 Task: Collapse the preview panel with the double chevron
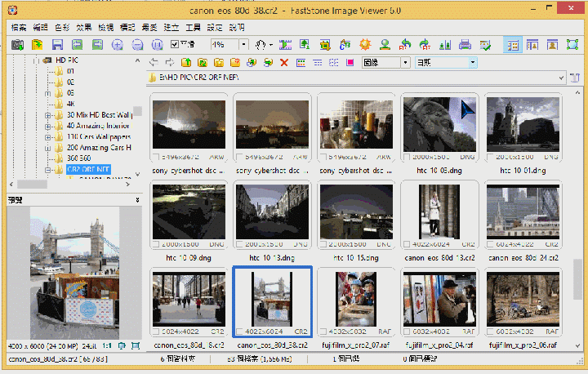click(138, 200)
